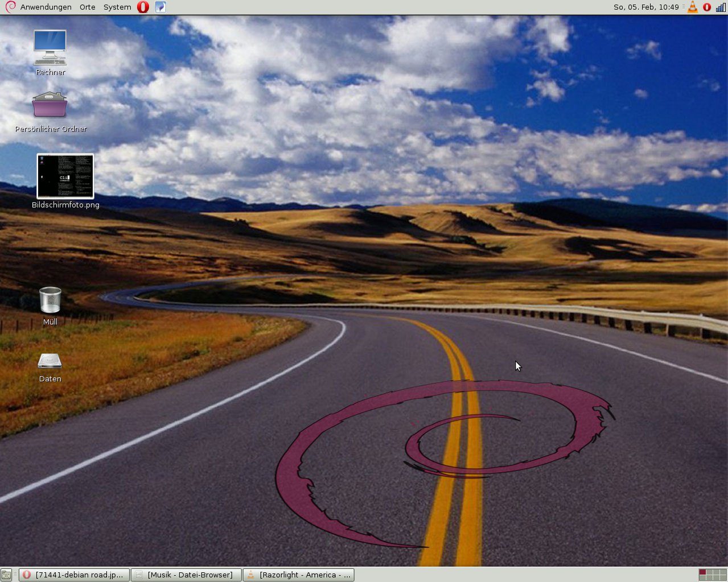Select the Daten drive icon
The width and height of the screenshot is (728, 582).
(x=50, y=361)
